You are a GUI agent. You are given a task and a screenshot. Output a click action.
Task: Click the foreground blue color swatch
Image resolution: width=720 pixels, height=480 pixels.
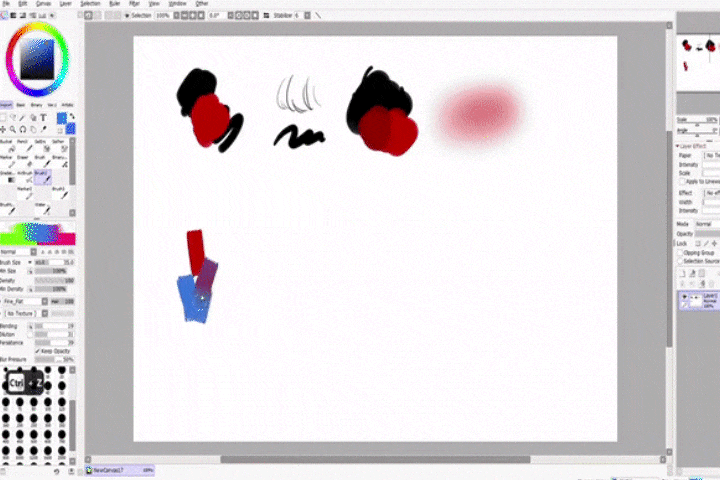pos(62,119)
